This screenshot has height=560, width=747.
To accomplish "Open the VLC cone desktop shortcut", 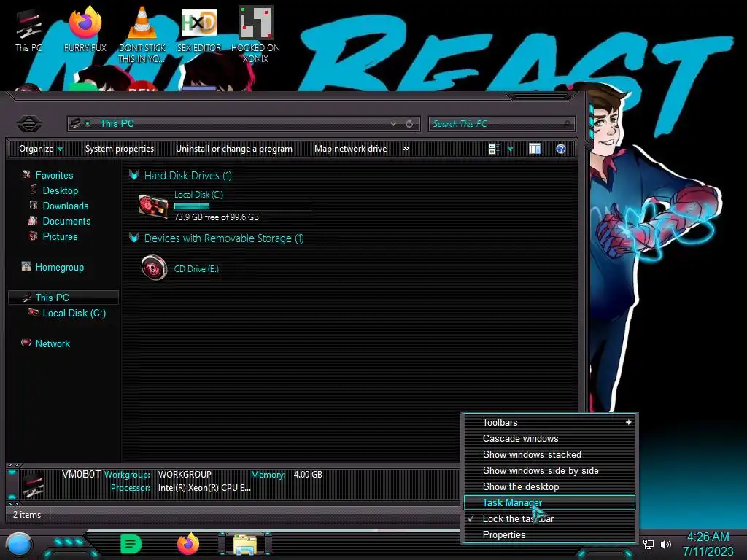I will pos(142,34).
